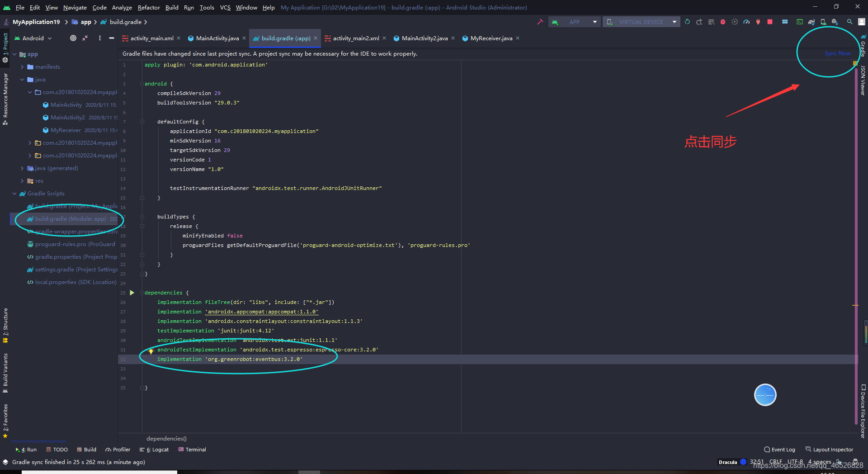868x474 pixels.
Task: Toggle the Project tool window
Action: click(x=5, y=47)
